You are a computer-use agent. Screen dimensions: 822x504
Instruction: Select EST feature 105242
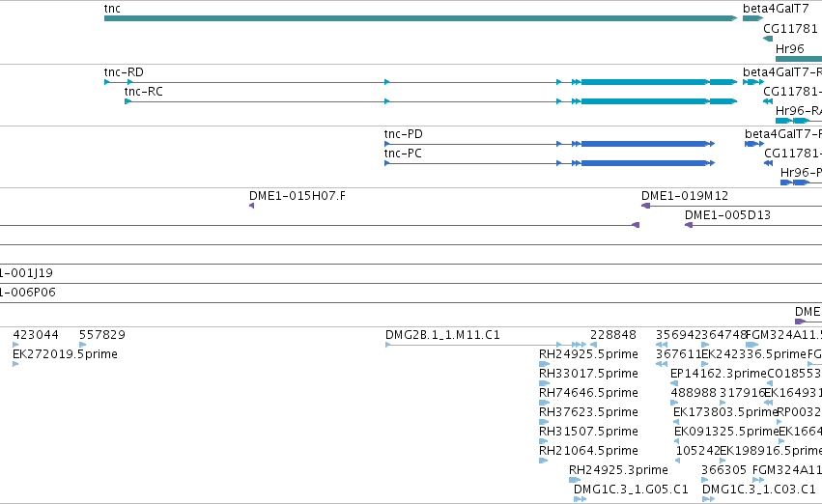click(x=678, y=461)
